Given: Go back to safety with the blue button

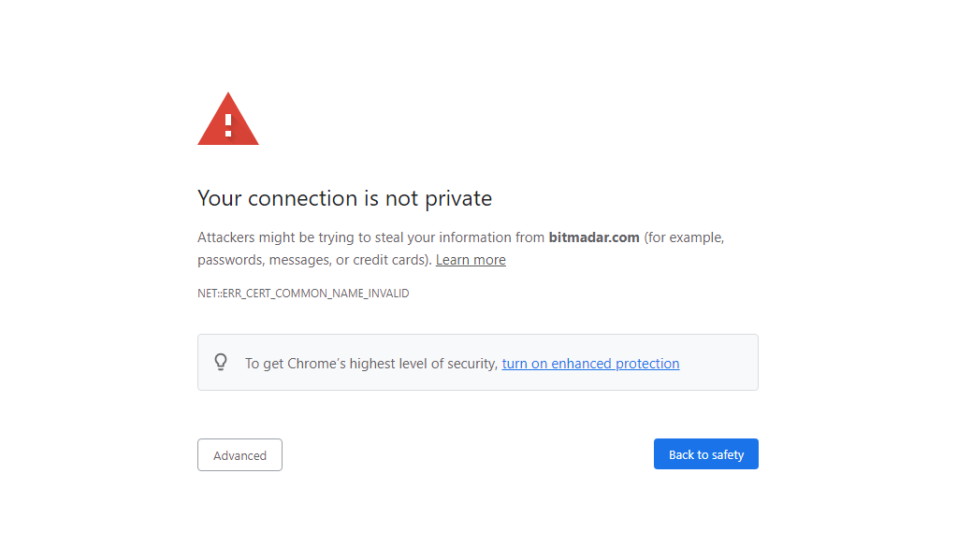Looking at the screenshot, I should [706, 454].
